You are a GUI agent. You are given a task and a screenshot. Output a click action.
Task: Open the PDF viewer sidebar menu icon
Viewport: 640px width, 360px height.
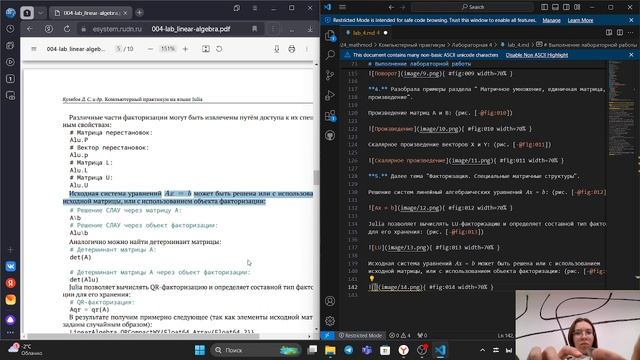[34, 49]
